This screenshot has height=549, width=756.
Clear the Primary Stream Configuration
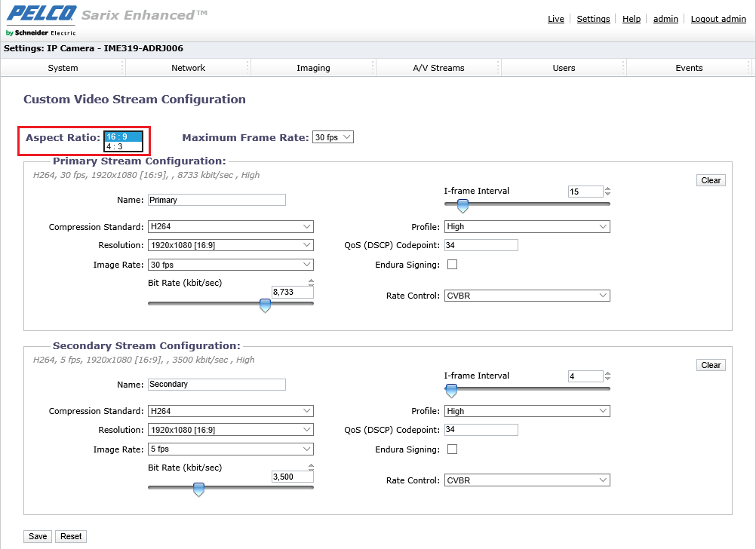point(711,180)
